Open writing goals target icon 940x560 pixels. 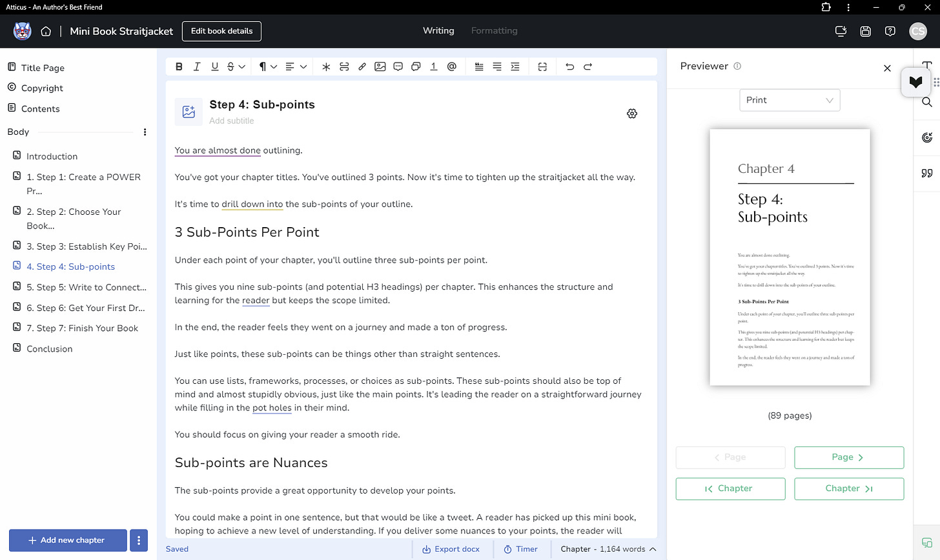(927, 137)
